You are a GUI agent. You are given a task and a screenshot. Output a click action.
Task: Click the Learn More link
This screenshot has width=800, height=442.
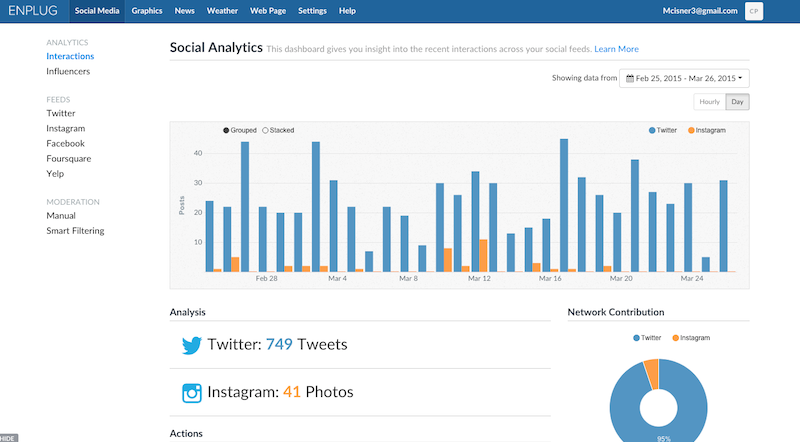pyautogui.click(x=616, y=49)
